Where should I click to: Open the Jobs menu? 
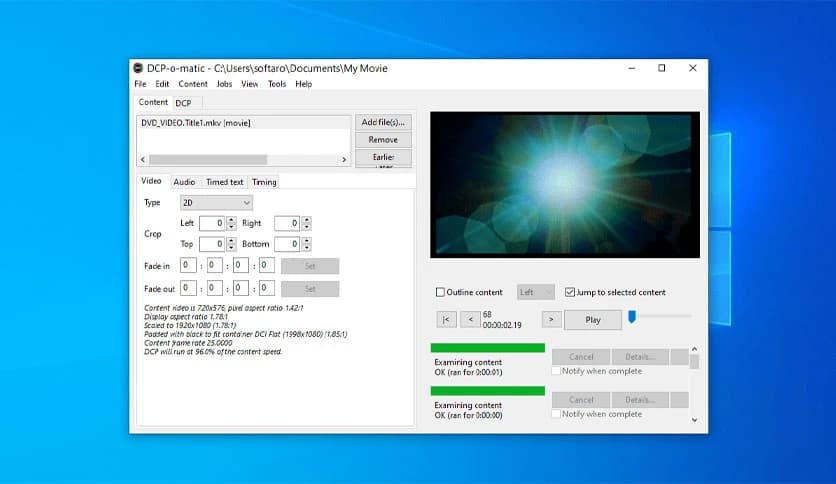(x=224, y=84)
